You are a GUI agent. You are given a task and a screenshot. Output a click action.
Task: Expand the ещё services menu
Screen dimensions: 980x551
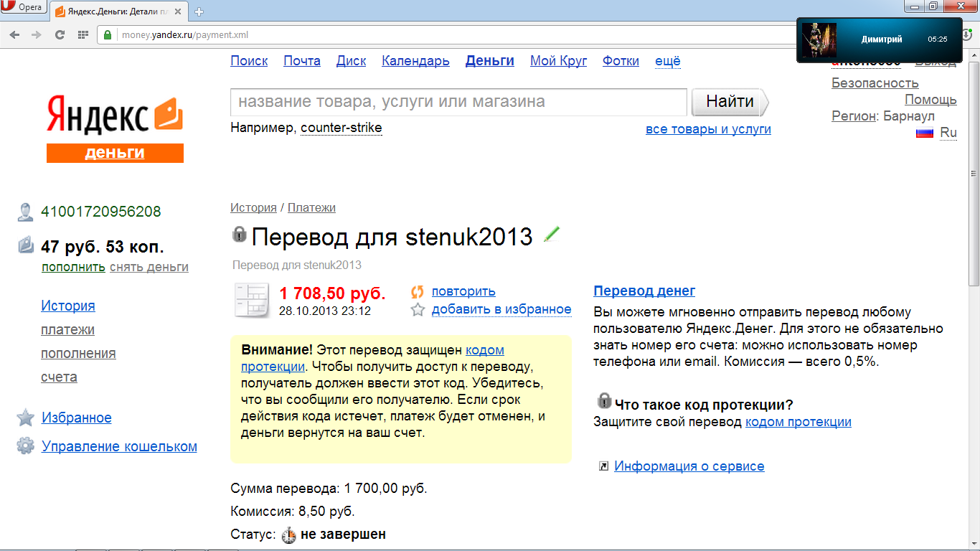(668, 61)
